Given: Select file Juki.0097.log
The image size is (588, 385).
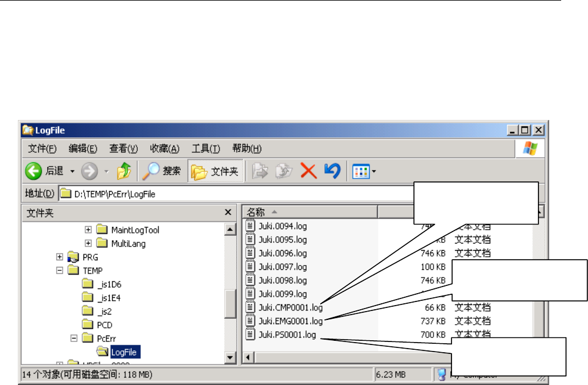Looking at the screenshot, I should (x=283, y=267).
